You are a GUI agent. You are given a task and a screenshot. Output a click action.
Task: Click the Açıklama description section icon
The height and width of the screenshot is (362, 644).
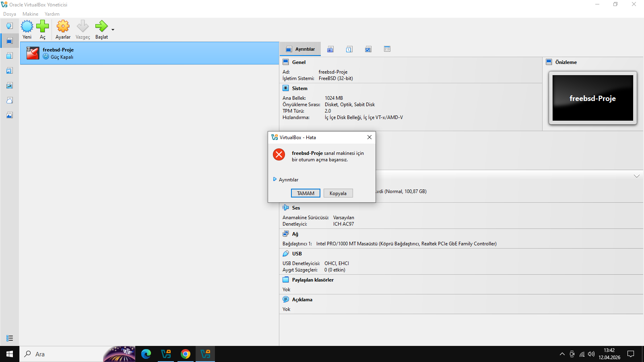tap(286, 299)
